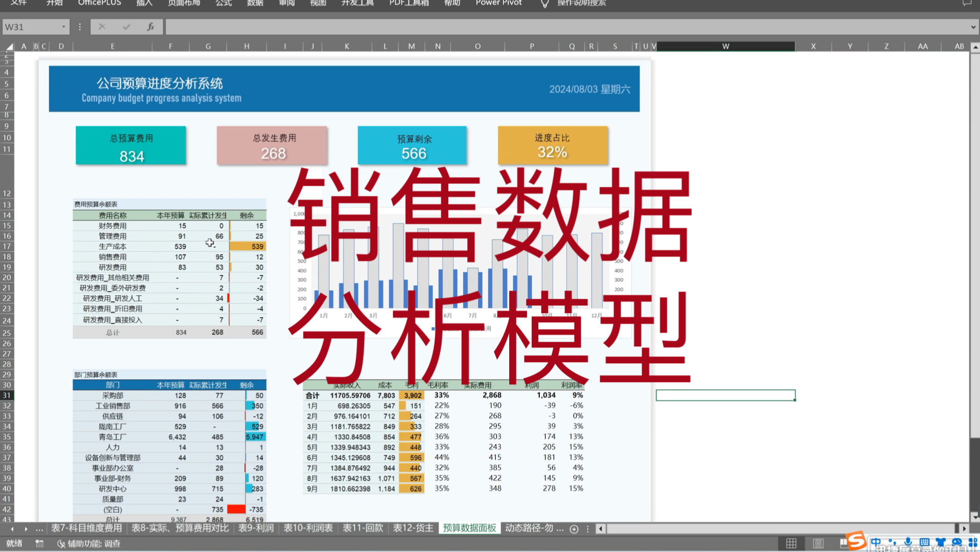Click the 设备创新与管理部 department cell
This screenshot has width=980, height=552.
tap(113, 458)
